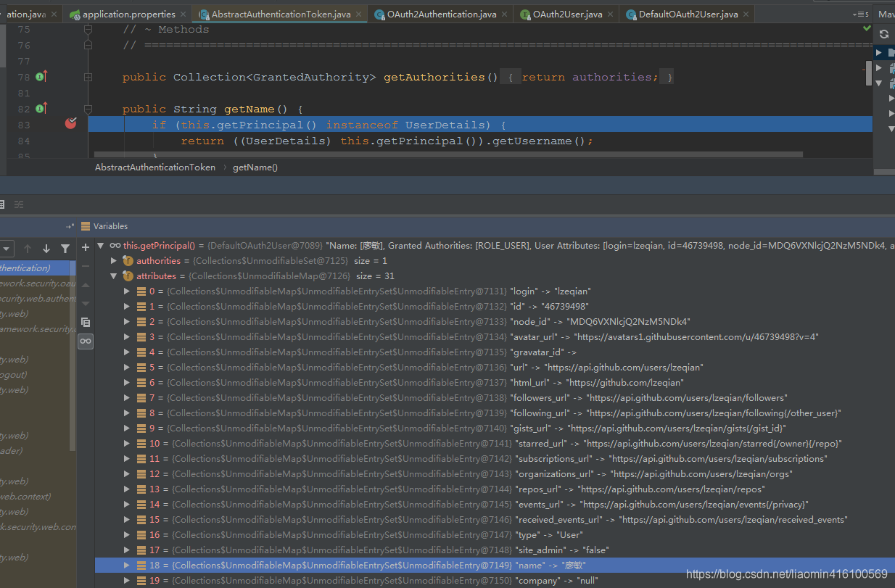Close the DefaultOAuth2User.java tab
Image resolution: width=895 pixels, height=588 pixels.
click(747, 14)
